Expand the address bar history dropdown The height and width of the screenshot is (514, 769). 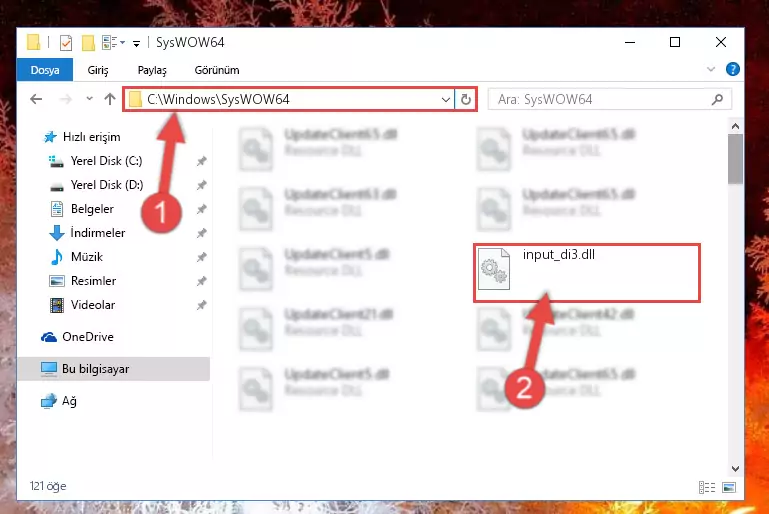pos(445,100)
